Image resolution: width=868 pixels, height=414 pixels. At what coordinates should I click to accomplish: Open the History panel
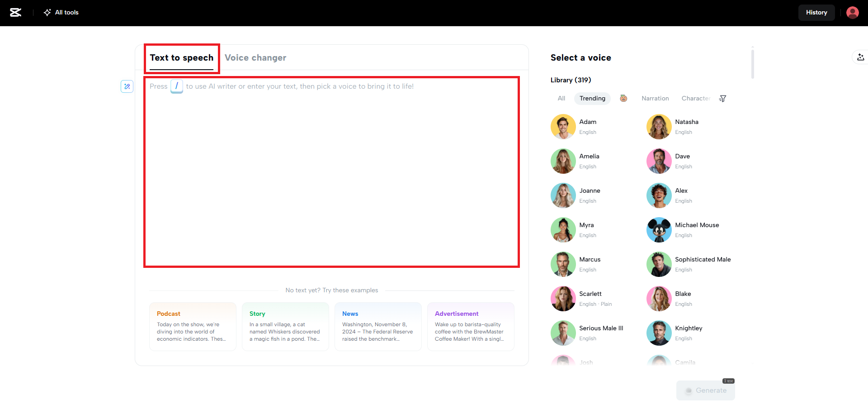point(816,13)
